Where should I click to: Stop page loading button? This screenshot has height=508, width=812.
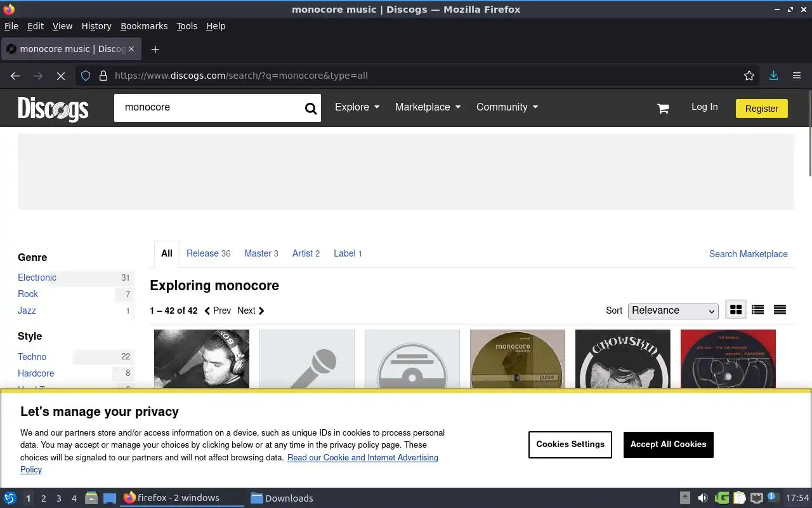[60, 76]
